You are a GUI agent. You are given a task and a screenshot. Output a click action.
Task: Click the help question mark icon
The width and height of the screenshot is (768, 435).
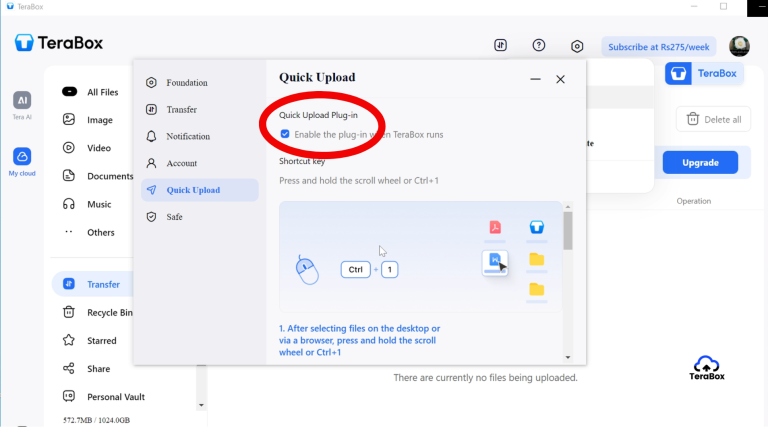tap(539, 46)
